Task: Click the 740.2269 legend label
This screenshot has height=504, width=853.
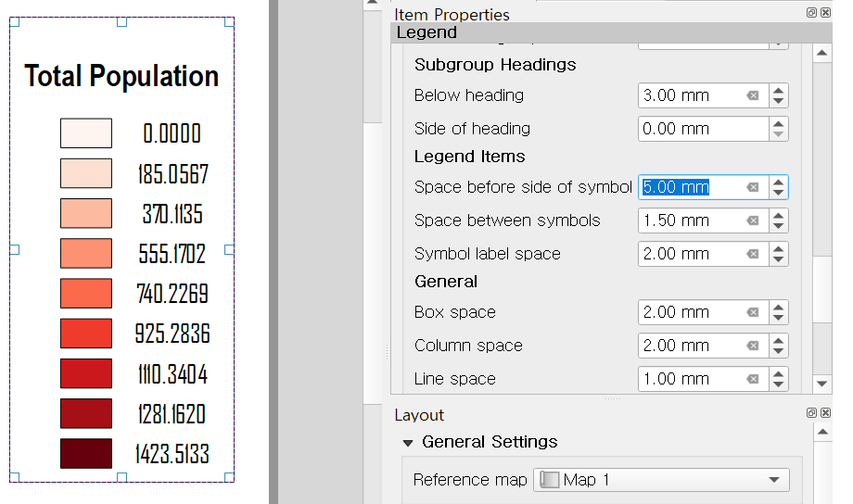Action: (x=172, y=294)
